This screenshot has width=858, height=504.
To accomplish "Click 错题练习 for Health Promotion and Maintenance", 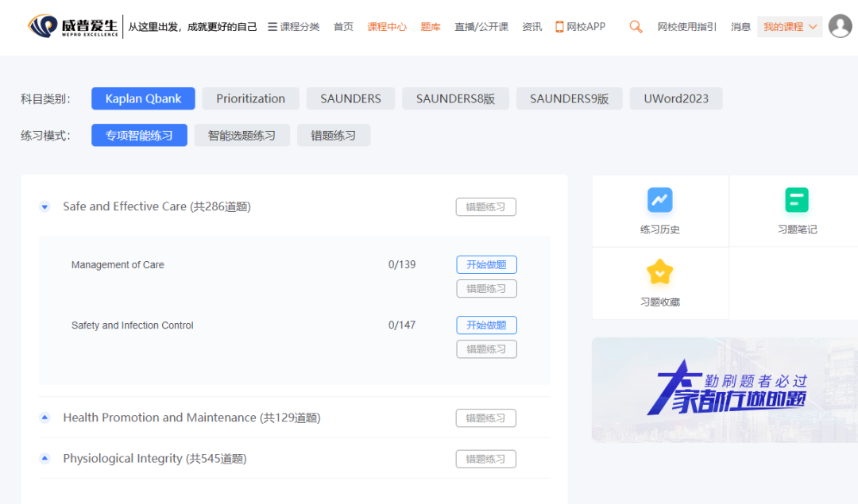I will pyautogui.click(x=486, y=418).
